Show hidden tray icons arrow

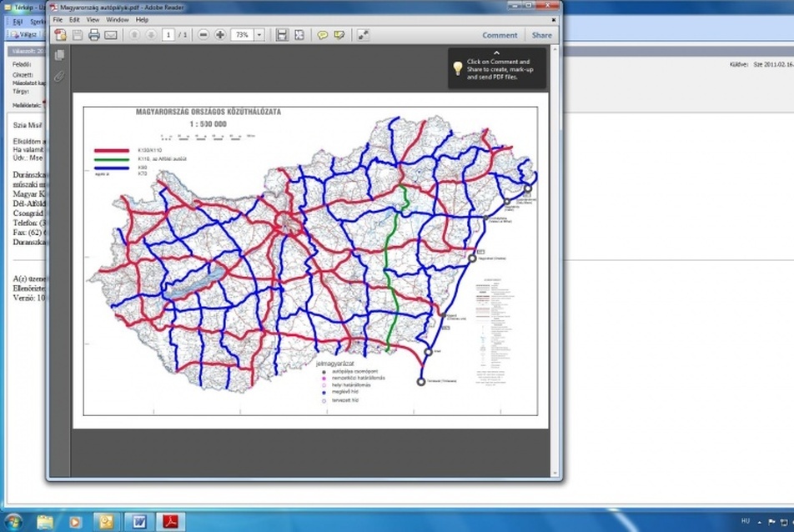point(759,522)
